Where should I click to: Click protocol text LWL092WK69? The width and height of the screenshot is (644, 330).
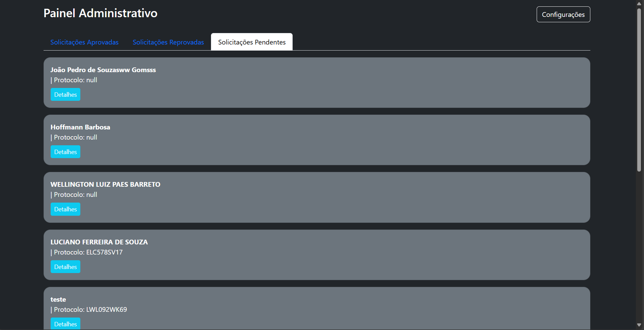[106, 309]
